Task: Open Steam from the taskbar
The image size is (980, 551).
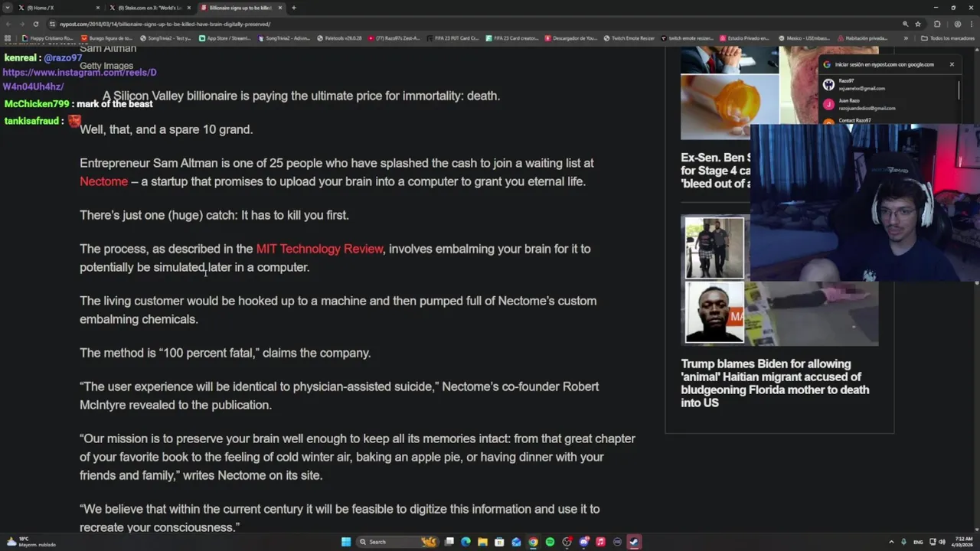Action: point(634,542)
